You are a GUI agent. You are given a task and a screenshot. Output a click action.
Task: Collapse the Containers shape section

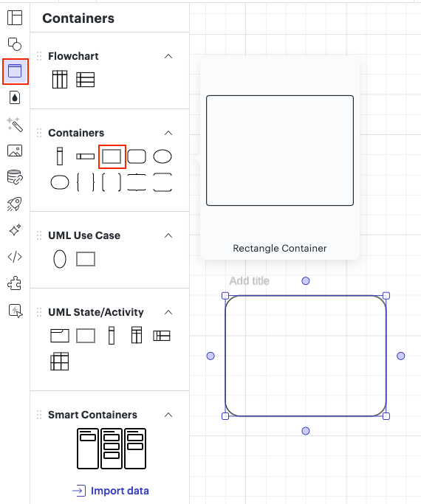tap(168, 133)
